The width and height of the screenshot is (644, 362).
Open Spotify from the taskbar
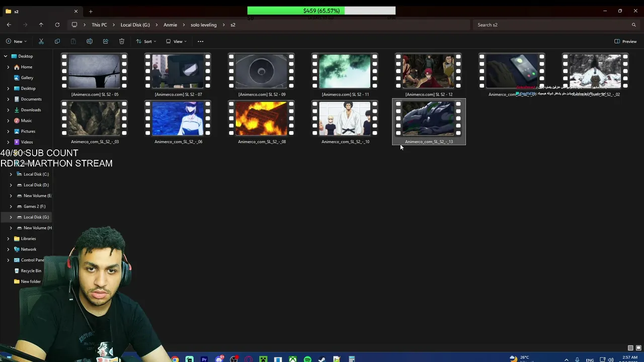[x=307, y=359]
